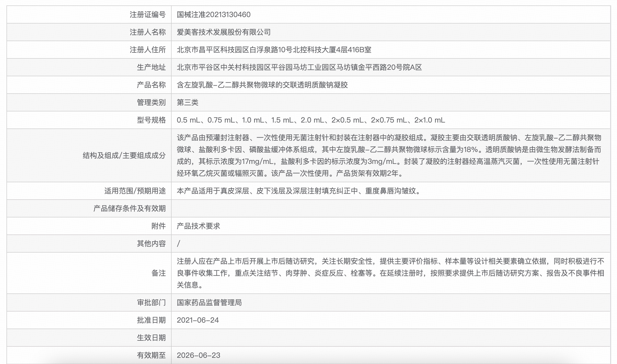
Task: Select registrant name 爱美客技术发展股份有限公司
Action: click(x=224, y=32)
